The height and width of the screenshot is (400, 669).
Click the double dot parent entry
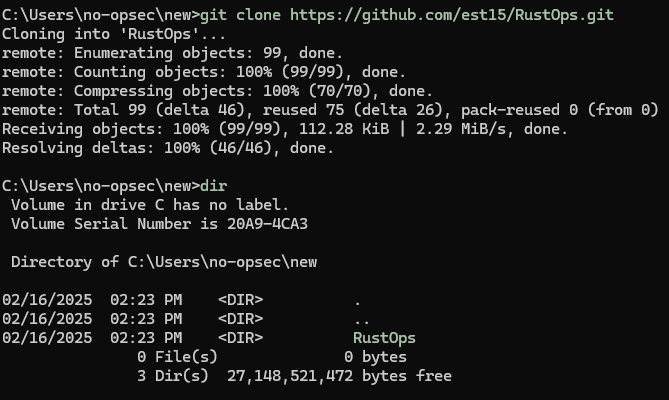[362, 319]
